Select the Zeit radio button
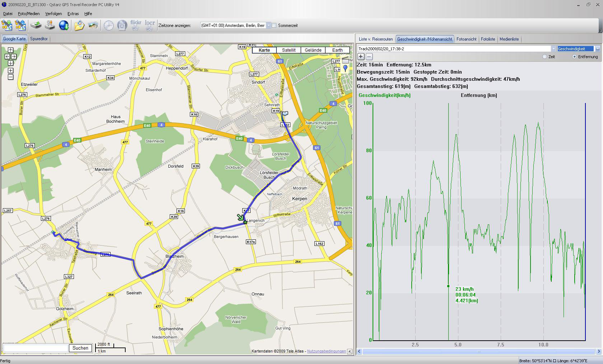Image resolution: width=603 pixels, height=364 pixels. pyautogui.click(x=544, y=57)
